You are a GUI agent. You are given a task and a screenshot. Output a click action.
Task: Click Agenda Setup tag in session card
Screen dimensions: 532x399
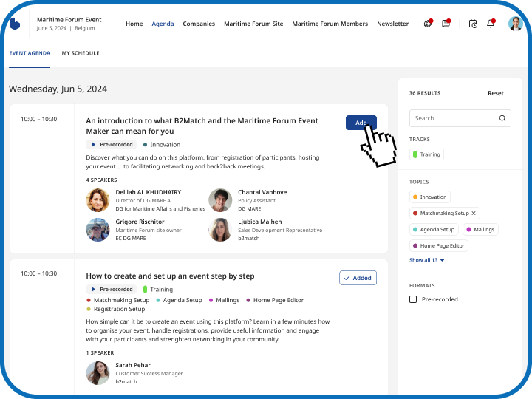179,300
